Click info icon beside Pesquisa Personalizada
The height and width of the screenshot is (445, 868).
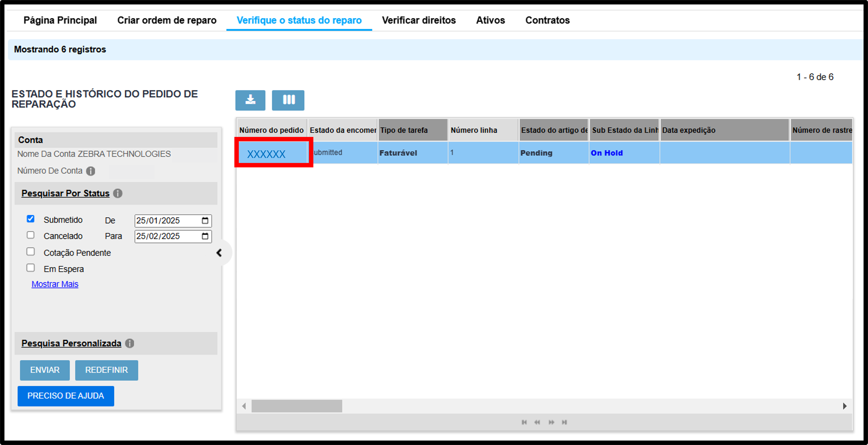click(x=130, y=343)
